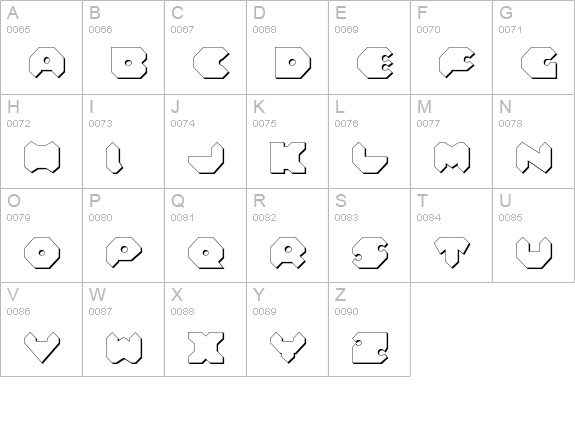Click the letter Z glyph shape
The height and width of the screenshot is (421, 575).
[x=370, y=348]
